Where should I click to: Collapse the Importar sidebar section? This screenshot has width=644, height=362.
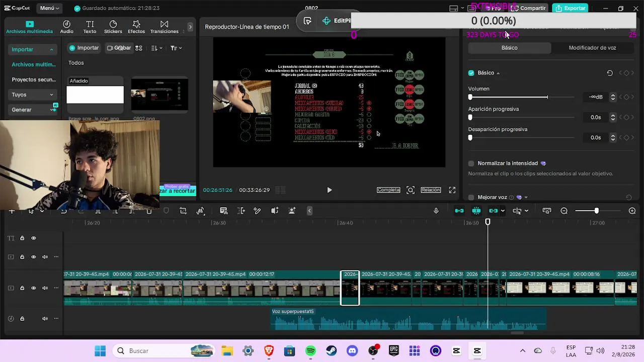(x=33, y=49)
